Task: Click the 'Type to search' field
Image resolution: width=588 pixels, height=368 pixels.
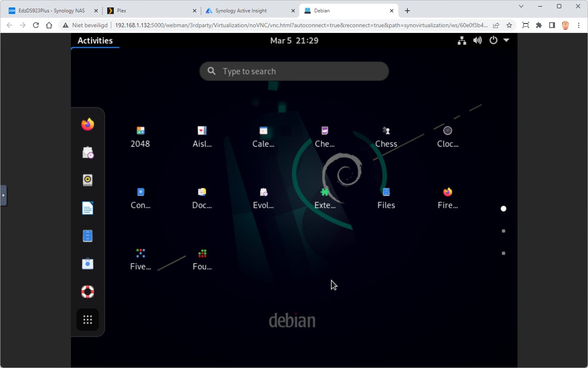Action: tap(294, 71)
